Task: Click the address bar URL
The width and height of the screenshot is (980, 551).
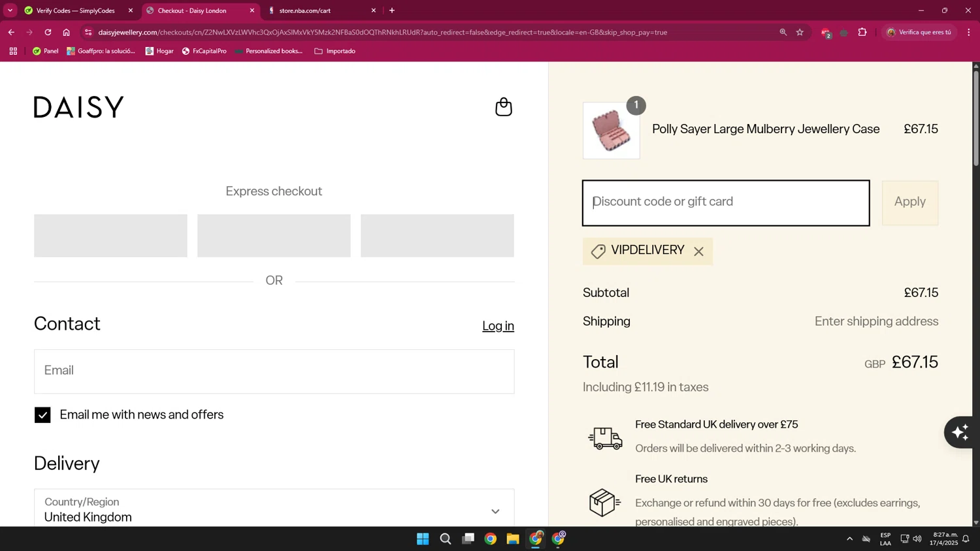Action: 382,32
